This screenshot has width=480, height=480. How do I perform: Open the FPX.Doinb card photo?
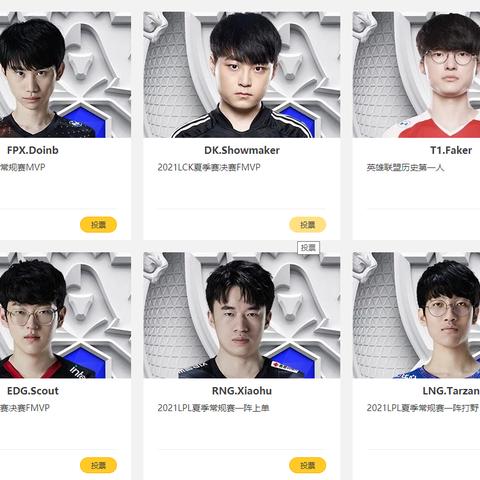65,75
